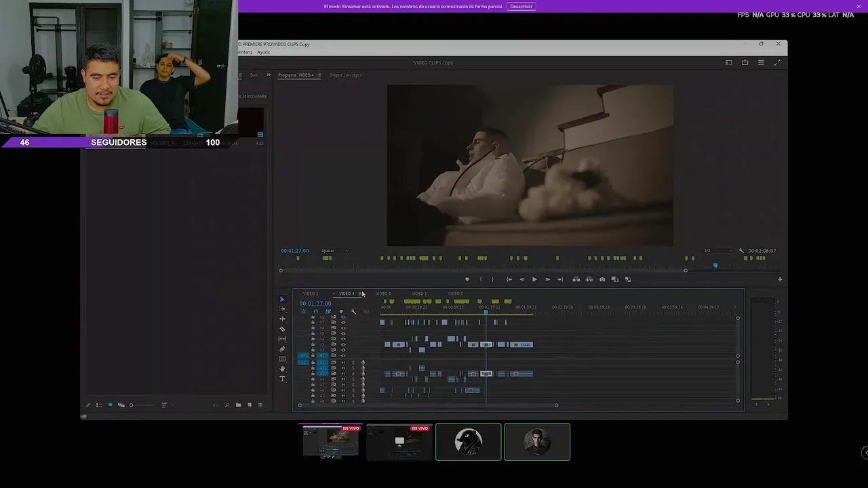The width and height of the screenshot is (868, 488).
Task: Play the program monitor
Action: [534, 279]
